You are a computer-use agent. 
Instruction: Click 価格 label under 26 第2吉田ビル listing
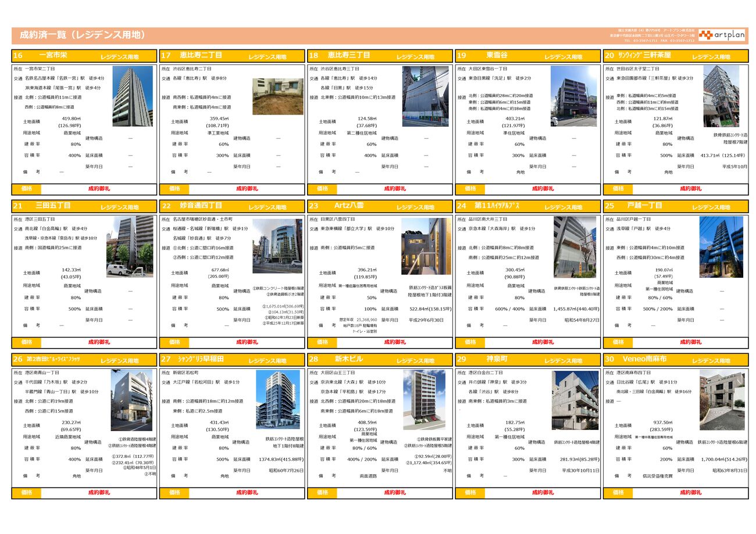pos(27,493)
